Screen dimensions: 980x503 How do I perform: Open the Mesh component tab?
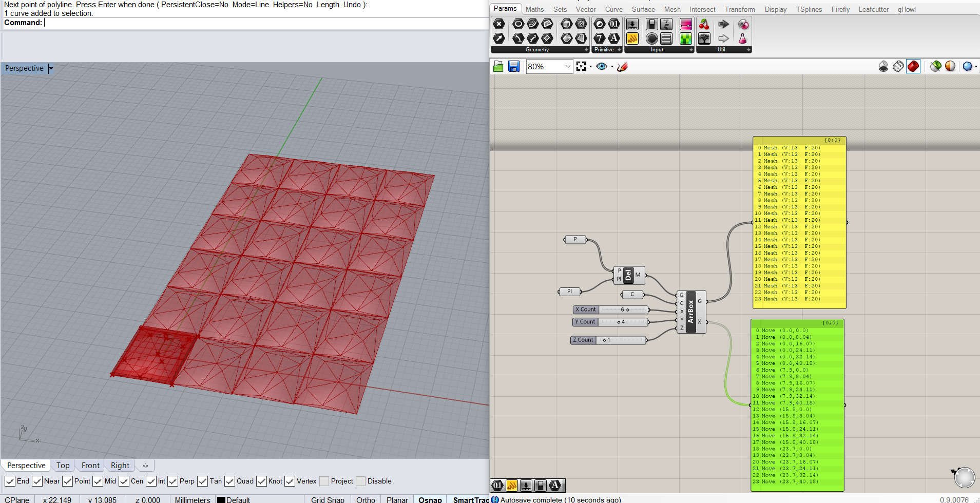pos(672,9)
